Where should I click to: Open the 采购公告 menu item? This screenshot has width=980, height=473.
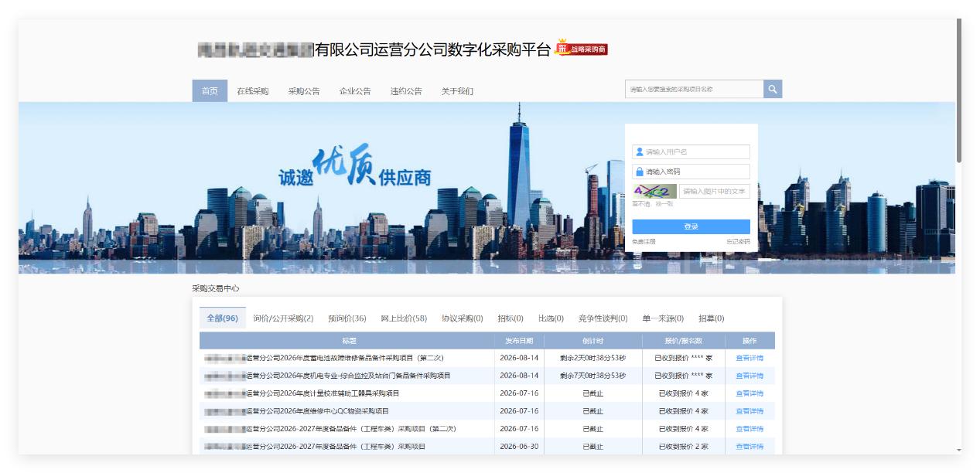(x=304, y=90)
